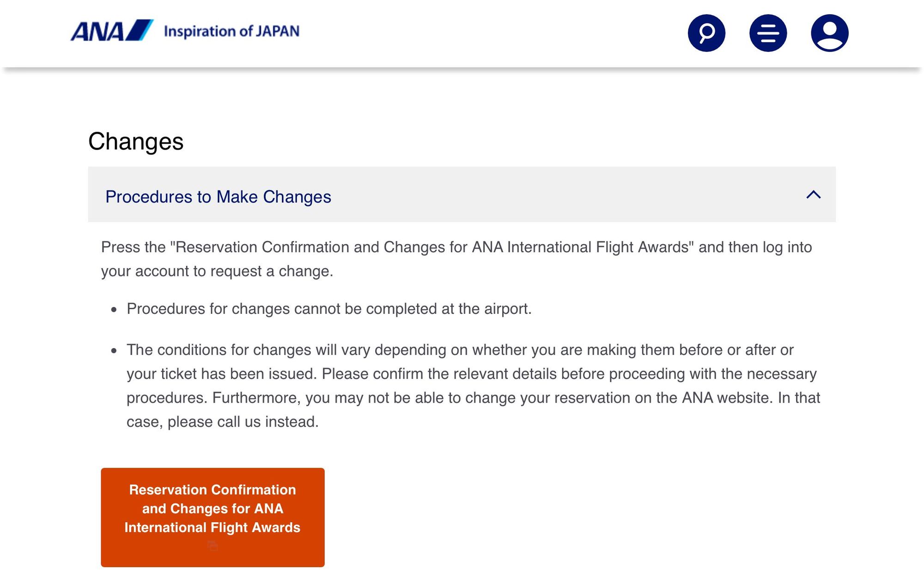Click the words 'your account to request a change.'
This screenshot has width=924, height=575.
(x=217, y=271)
